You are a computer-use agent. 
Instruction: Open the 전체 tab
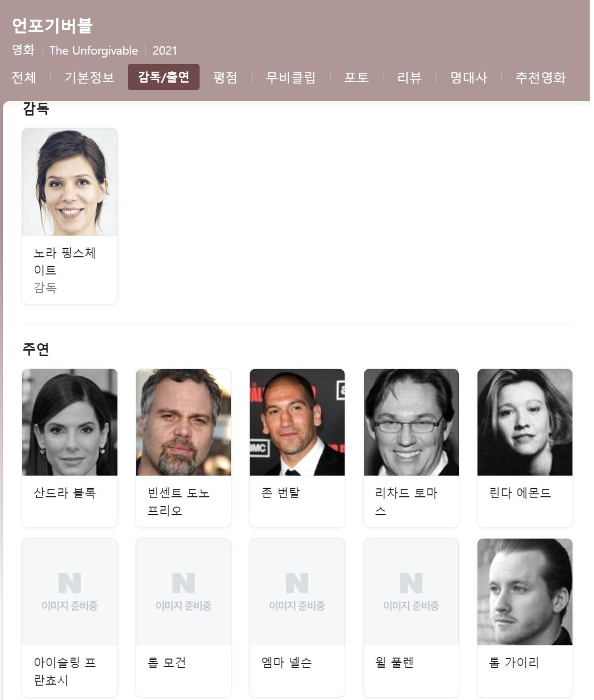[x=24, y=77]
